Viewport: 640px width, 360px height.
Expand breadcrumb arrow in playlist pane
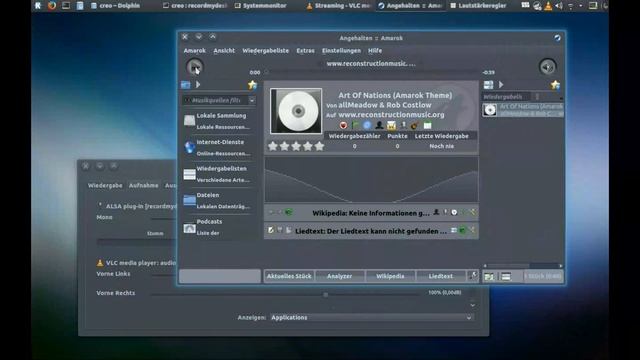(501, 84)
